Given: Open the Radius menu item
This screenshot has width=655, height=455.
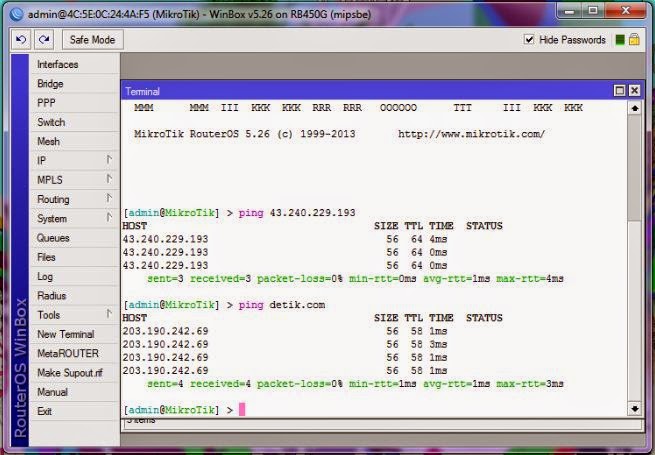Looking at the screenshot, I should click(74, 295).
